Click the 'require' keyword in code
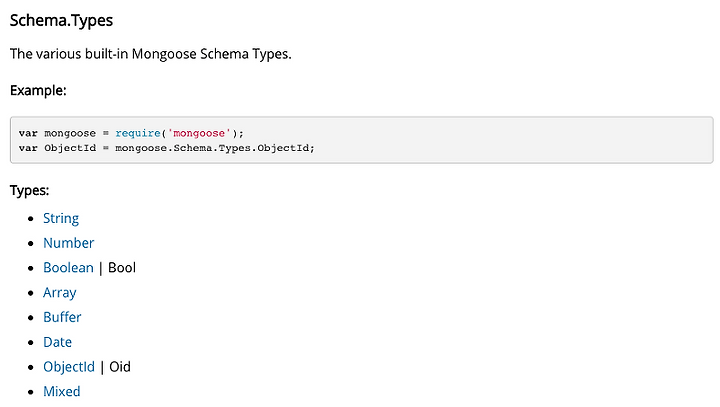The image size is (720, 407). (x=138, y=133)
